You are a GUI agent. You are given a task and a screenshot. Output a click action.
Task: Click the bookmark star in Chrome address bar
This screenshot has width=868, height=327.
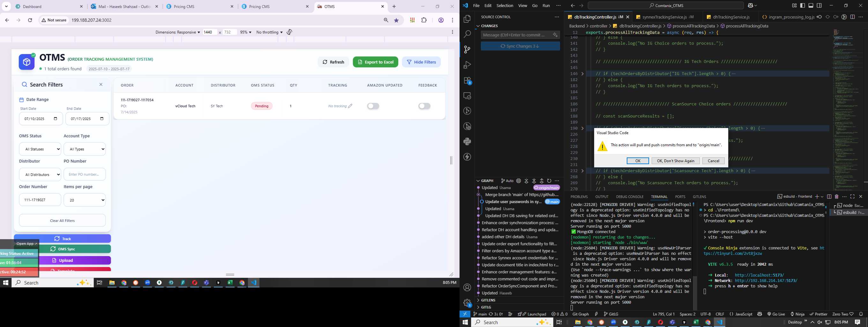(x=397, y=20)
